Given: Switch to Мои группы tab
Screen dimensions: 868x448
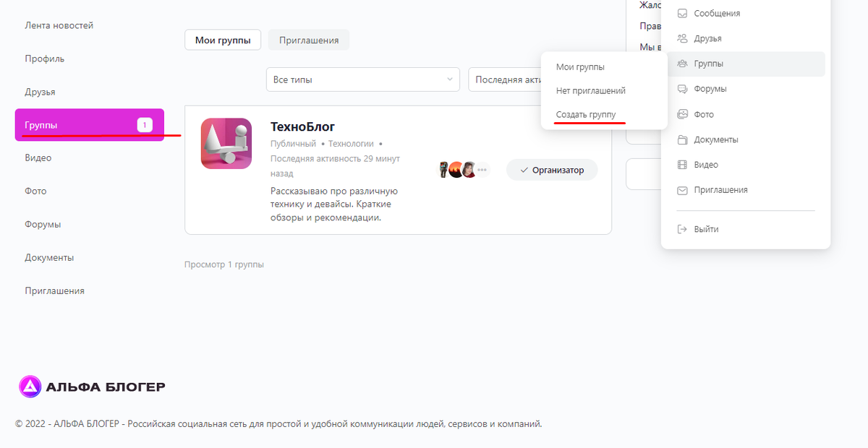Looking at the screenshot, I should click(223, 40).
